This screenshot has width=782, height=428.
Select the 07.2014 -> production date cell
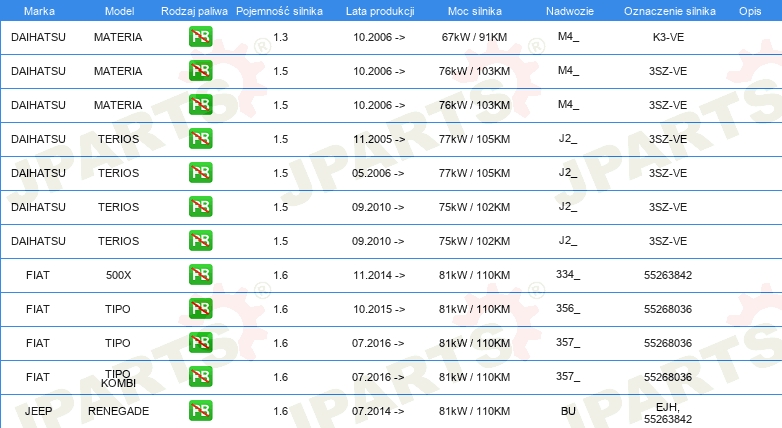[378, 411]
